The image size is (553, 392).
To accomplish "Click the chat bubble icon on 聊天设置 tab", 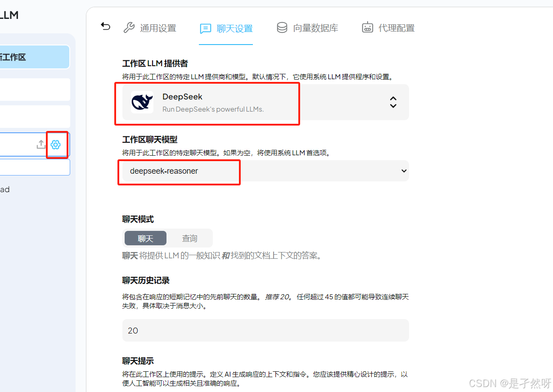I will point(206,28).
